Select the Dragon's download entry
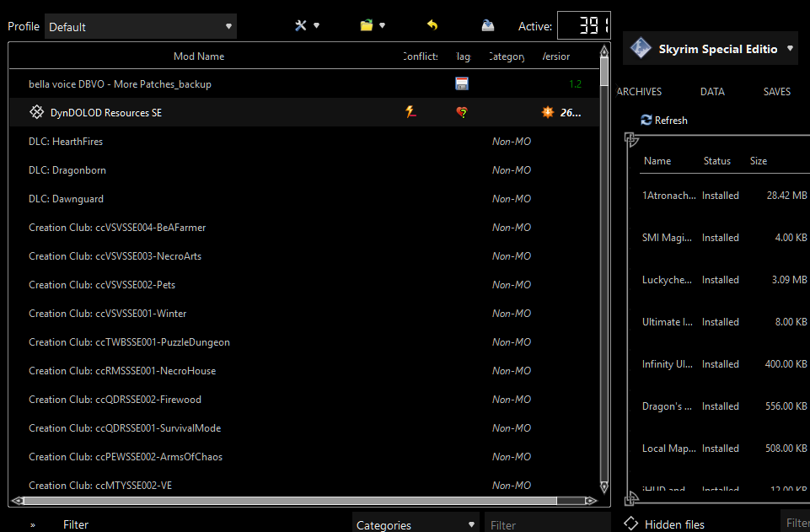 click(724, 406)
